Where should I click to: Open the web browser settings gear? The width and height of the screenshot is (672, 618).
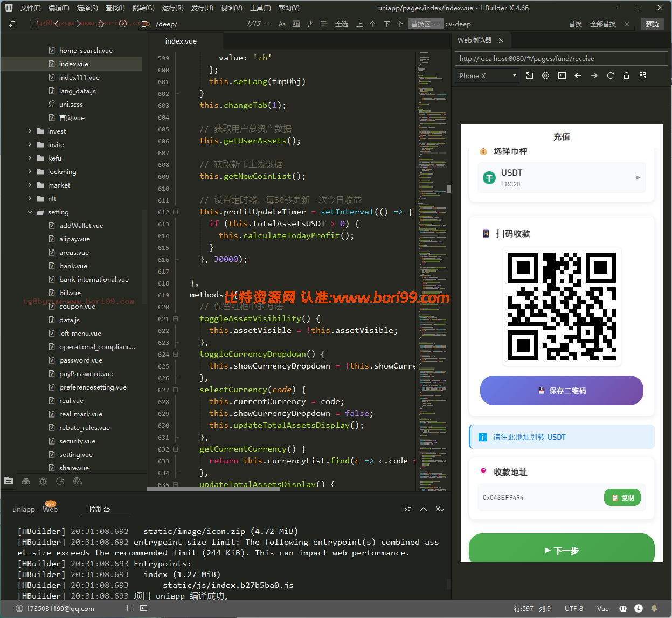point(545,75)
